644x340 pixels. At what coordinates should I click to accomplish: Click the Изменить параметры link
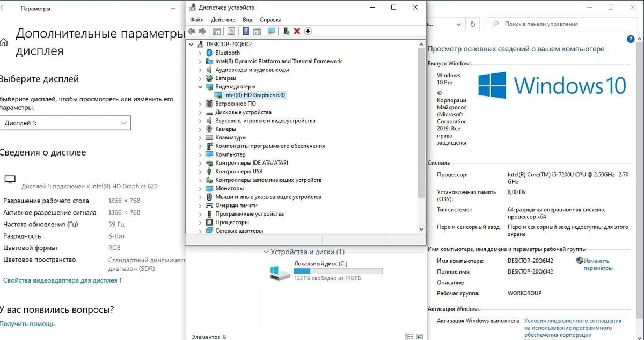coord(597,264)
